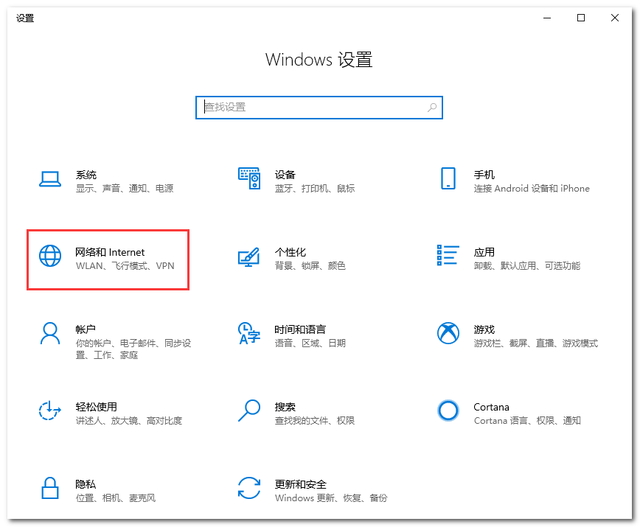Select the 时间和语言 category title
640x527 pixels.
300,329
